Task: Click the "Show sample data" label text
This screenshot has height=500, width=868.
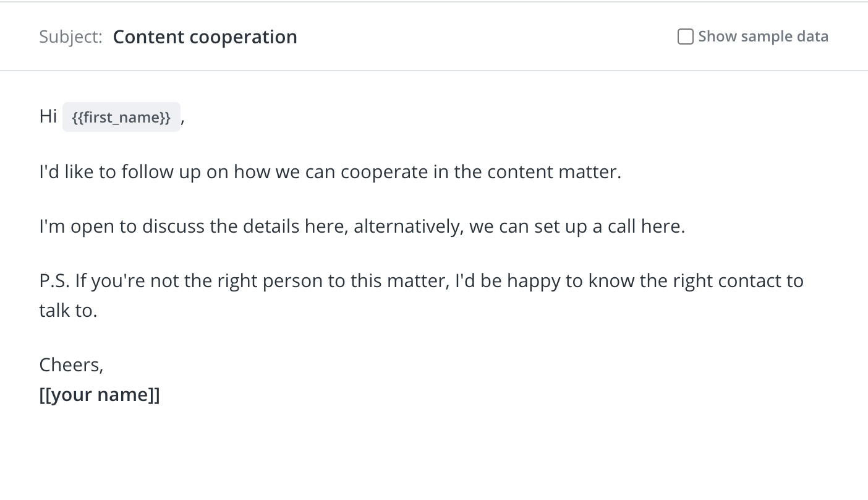Action: pos(763,37)
